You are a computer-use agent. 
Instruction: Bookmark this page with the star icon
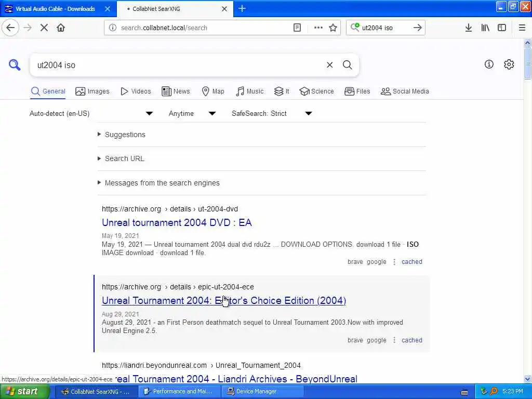tap(333, 28)
